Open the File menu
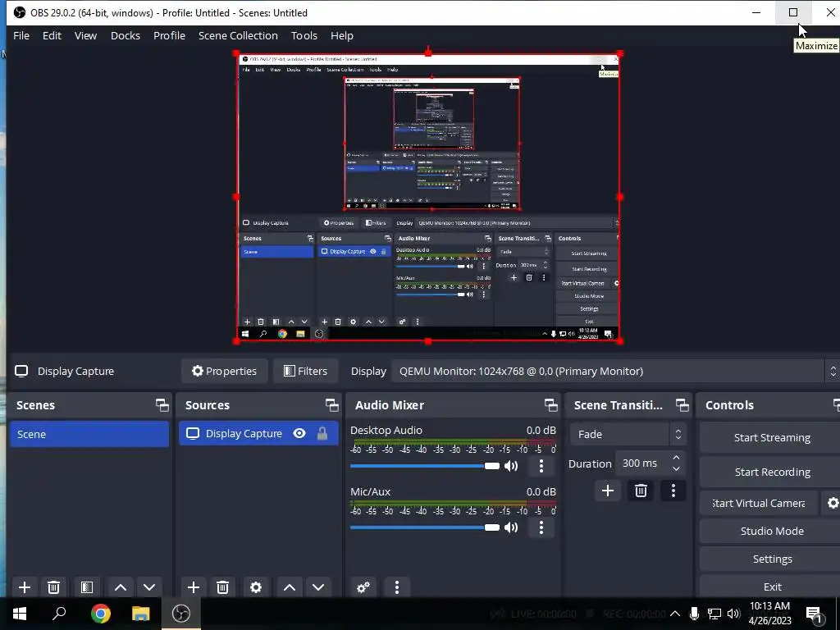Viewport: 840px width, 630px height. click(x=21, y=35)
